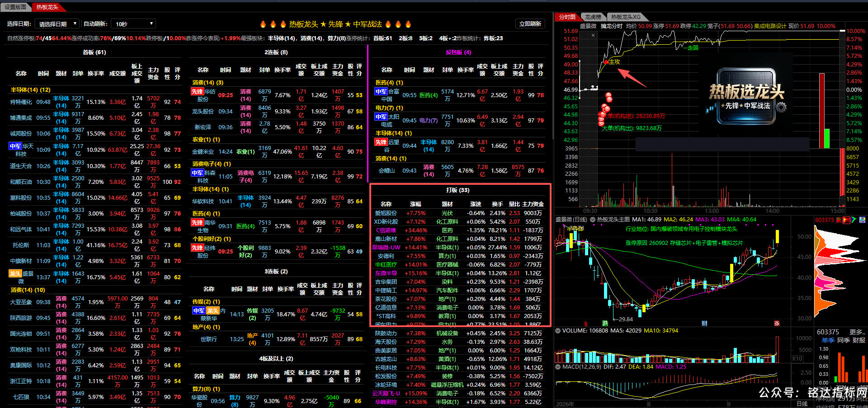Image resolution: width=868 pixels, height=408 pixels.
Task: Click the chart panel icon next to 603375
Action: (862, 220)
